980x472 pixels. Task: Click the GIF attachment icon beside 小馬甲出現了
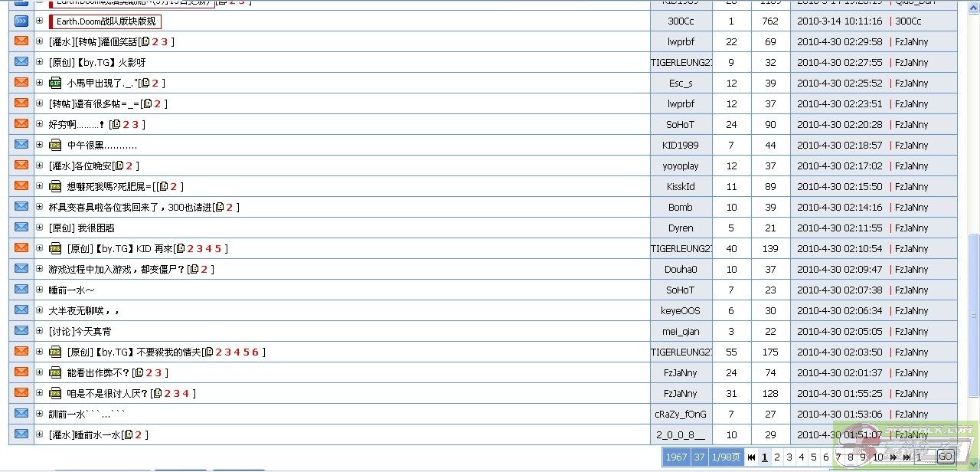[55, 83]
